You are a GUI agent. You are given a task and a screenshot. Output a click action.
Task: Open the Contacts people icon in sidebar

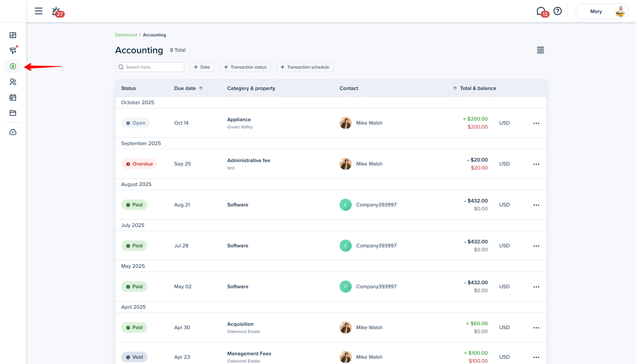click(x=13, y=82)
